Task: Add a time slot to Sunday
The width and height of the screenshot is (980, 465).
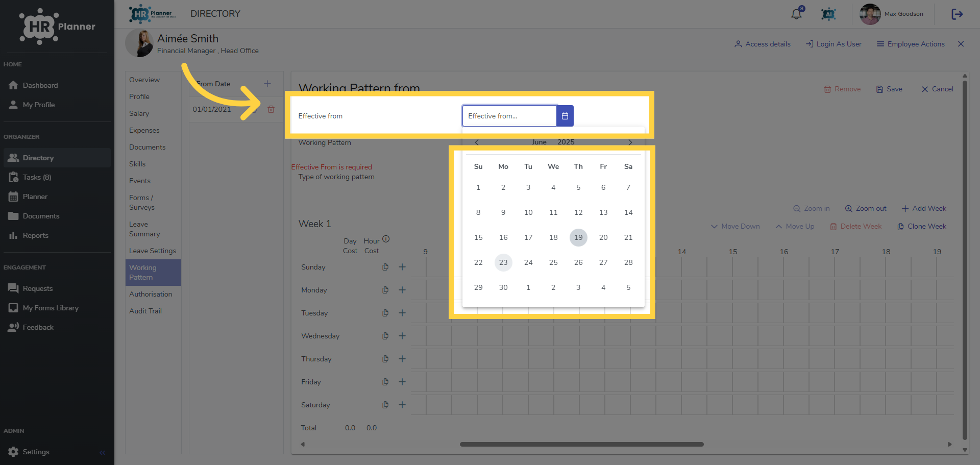Action: pos(402,267)
